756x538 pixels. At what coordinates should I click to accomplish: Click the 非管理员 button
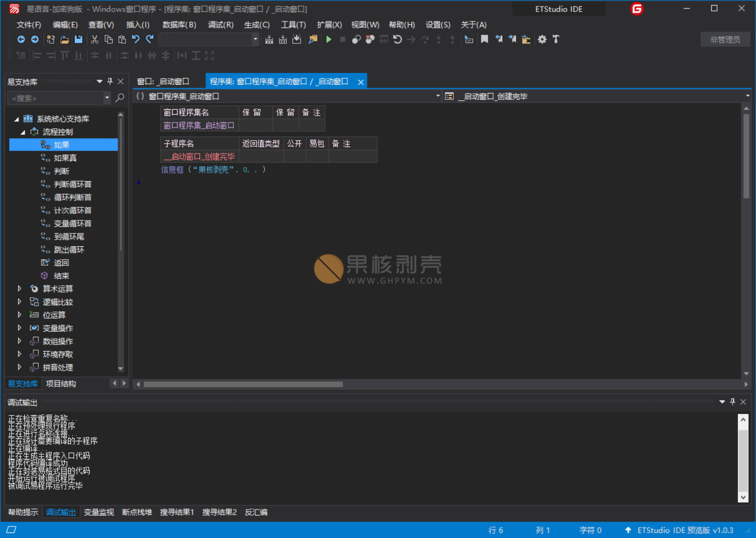tap(725, 39)
